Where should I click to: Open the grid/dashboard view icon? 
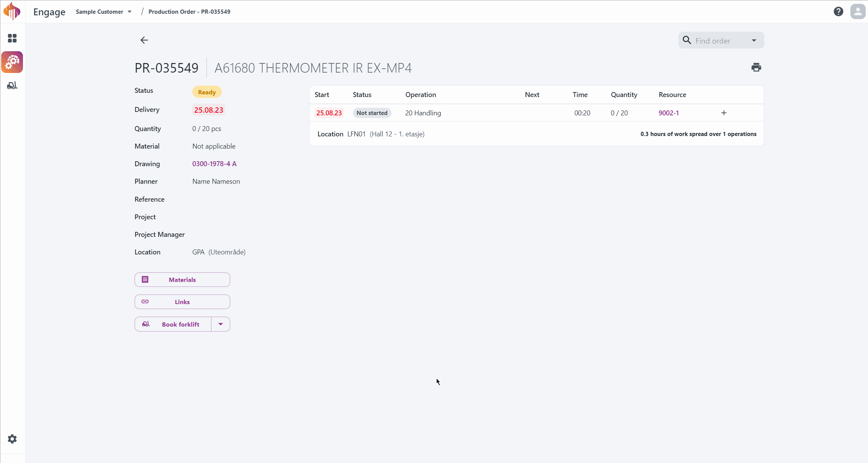(12, 38)
